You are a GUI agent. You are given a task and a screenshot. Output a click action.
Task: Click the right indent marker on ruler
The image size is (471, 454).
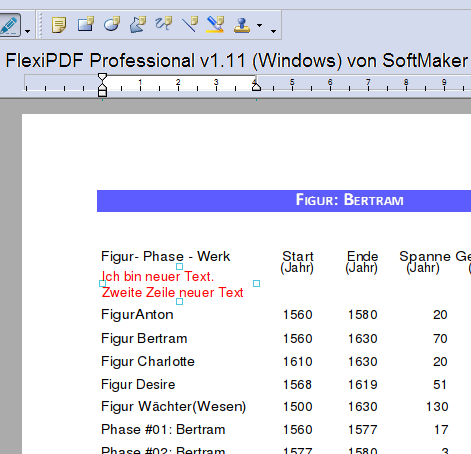tap(256, 87)
